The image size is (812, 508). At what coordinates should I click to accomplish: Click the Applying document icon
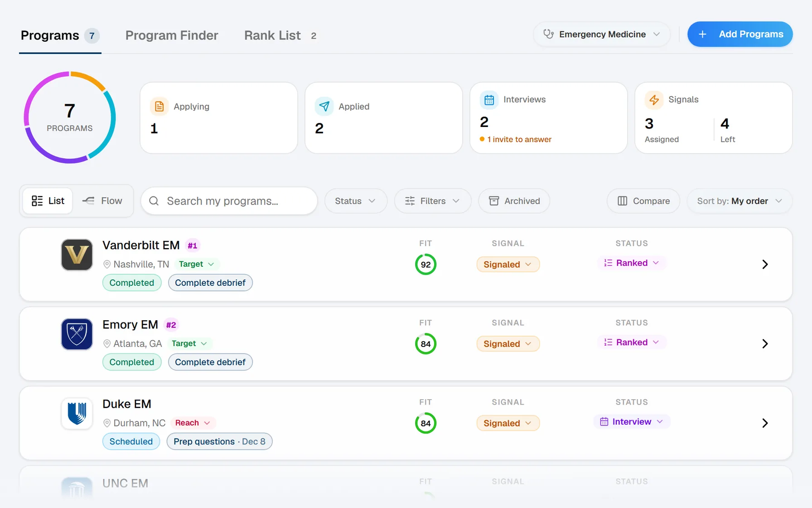pyautogui.click(x=159, y=107)
